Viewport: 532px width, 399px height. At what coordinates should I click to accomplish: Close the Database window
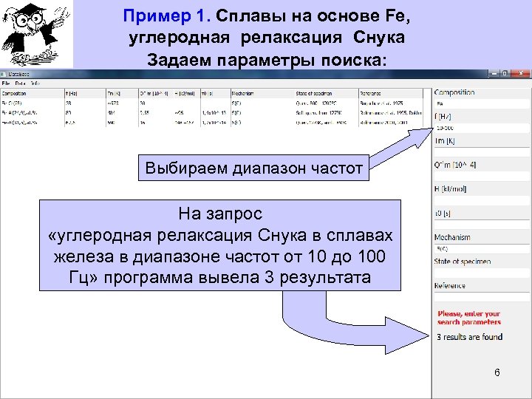tap(520, 73)
